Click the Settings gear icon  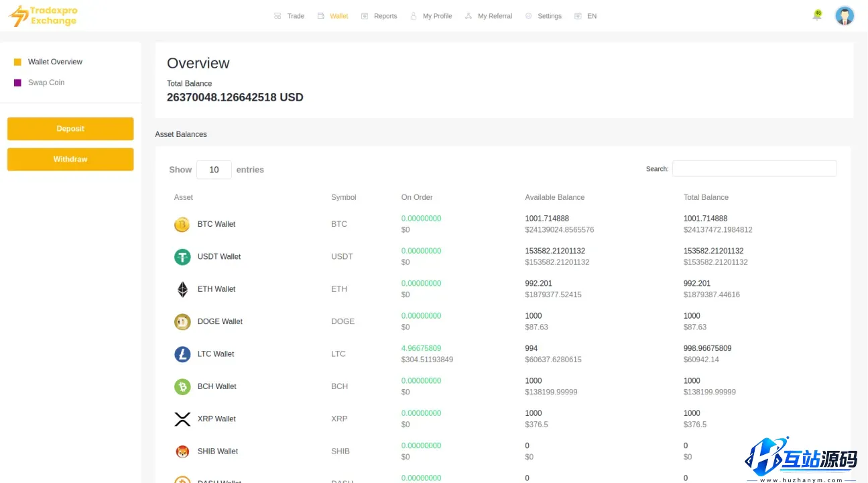click(529, 16)
